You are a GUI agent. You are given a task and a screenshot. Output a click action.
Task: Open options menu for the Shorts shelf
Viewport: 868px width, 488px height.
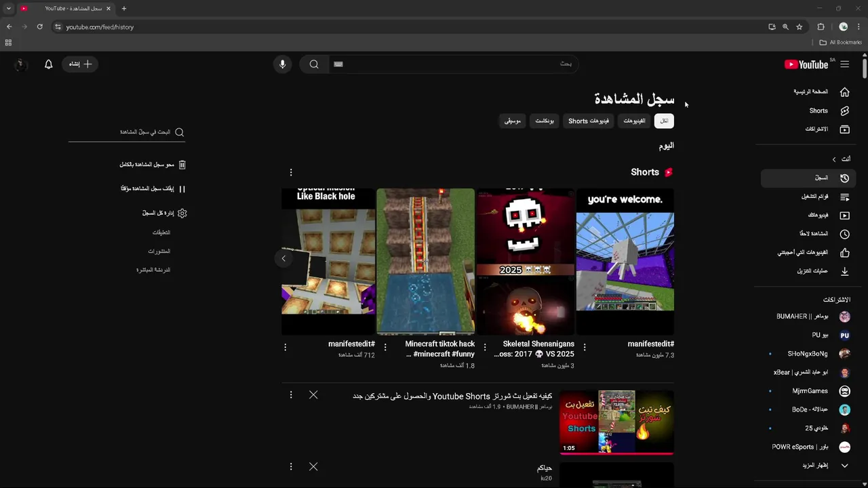(291, 172)
